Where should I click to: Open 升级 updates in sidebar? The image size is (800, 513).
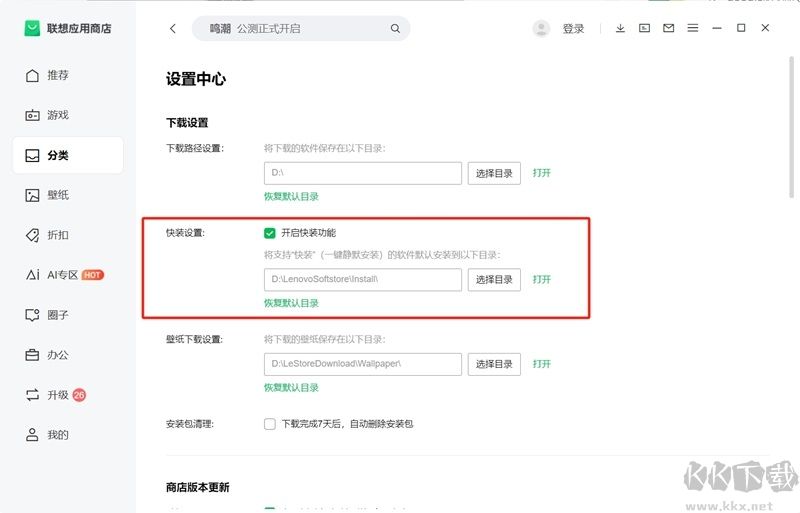point(58,395)
